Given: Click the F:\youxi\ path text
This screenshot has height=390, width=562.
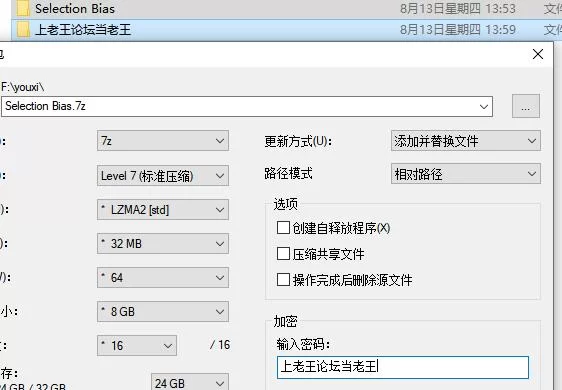Looking at the screenshot, I should click(x=22, y=87).
